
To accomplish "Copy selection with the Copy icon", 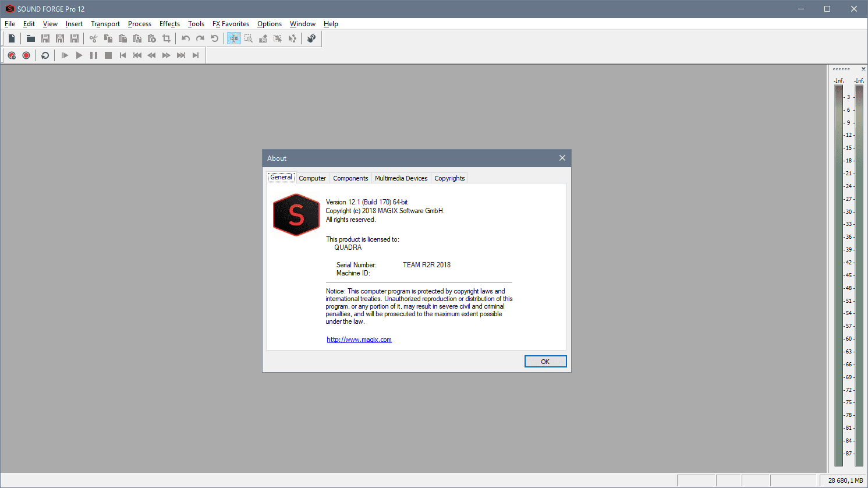I will 108,38.
